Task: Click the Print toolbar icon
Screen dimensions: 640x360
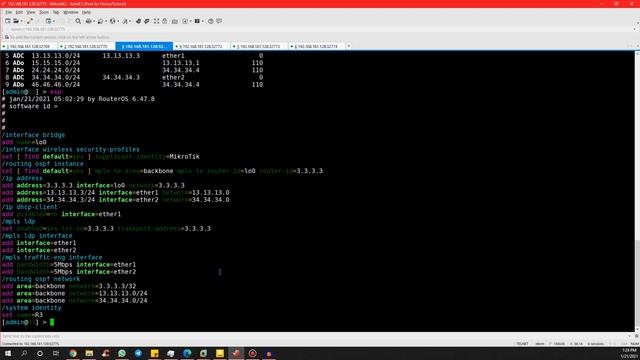Action: coord(88,21)
